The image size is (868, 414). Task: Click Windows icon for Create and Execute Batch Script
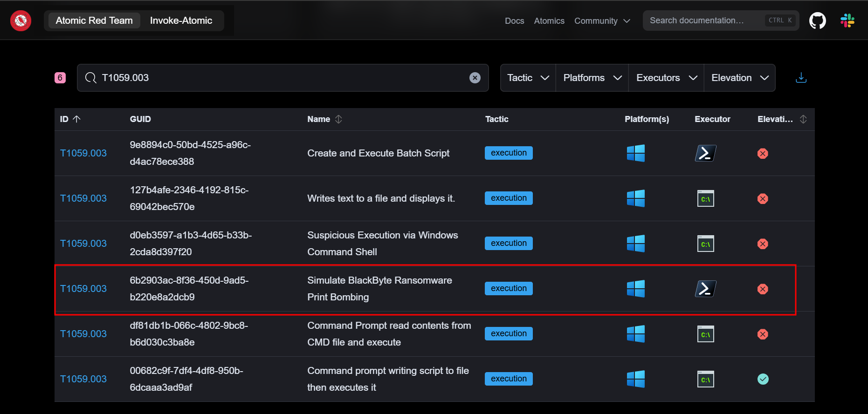tap(636, 153)
